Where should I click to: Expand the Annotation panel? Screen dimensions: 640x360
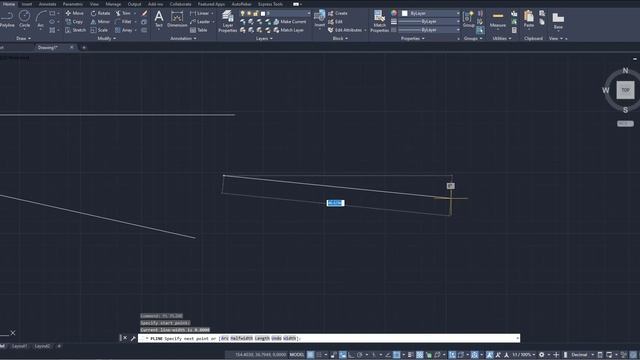[x=183, y=38]
